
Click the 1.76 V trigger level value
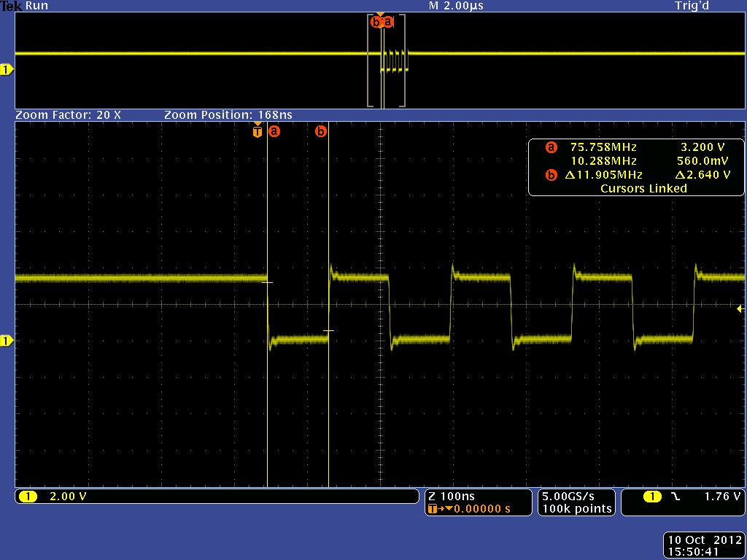pyautogui.click(x=722, y=497)
